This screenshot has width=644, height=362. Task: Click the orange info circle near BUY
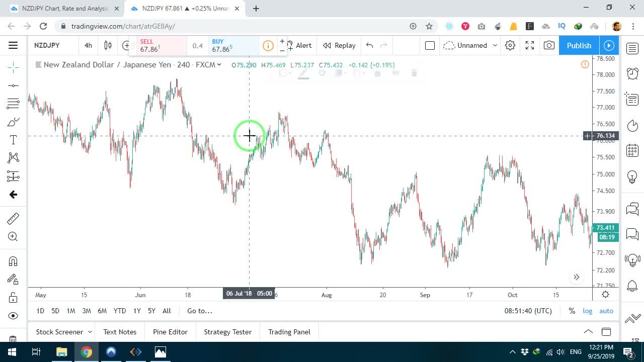pos(268,46)
